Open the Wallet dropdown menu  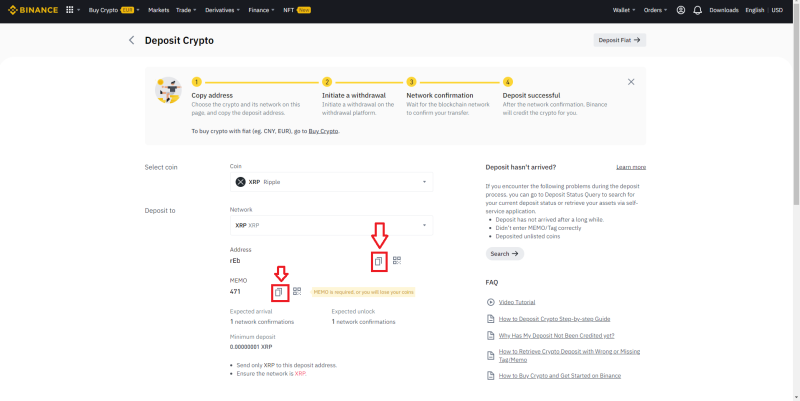pyautogui.click(x=624, y=10)
